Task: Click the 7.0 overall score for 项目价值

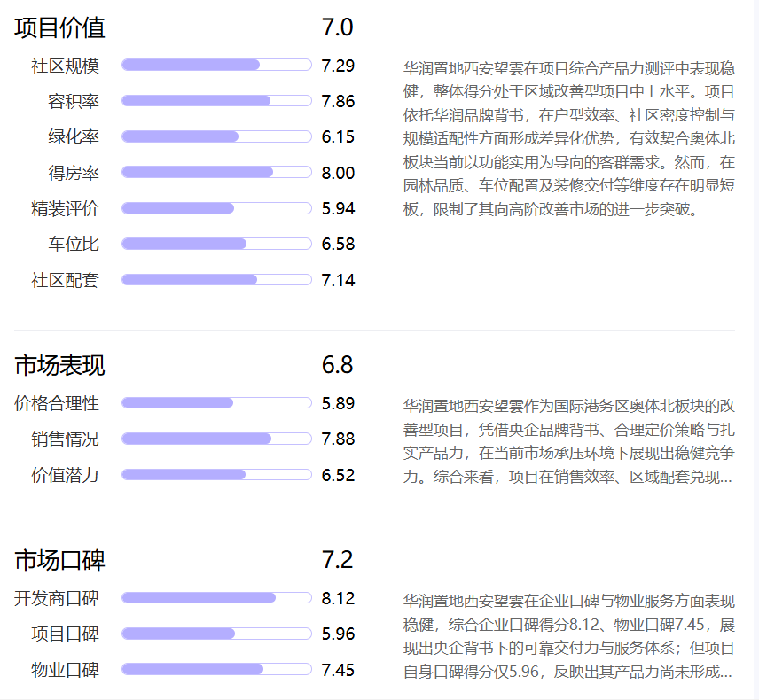Action: tap(338, 27)
